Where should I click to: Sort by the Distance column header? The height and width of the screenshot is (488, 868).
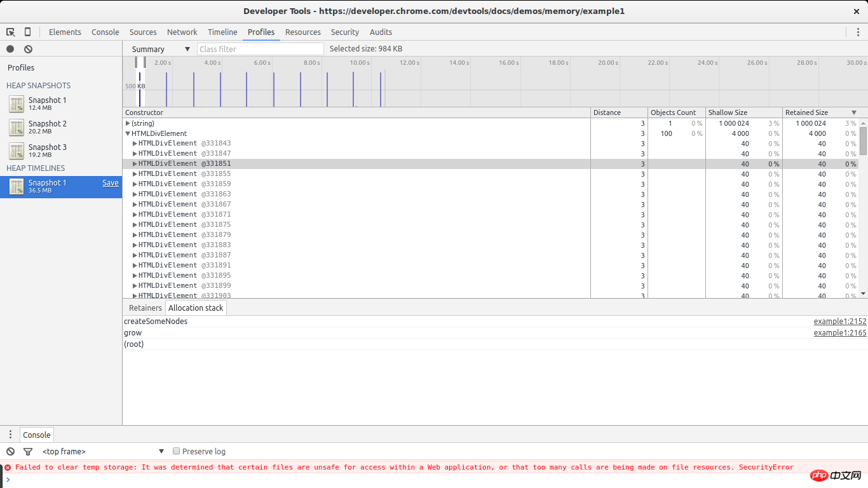pos(620,112)
